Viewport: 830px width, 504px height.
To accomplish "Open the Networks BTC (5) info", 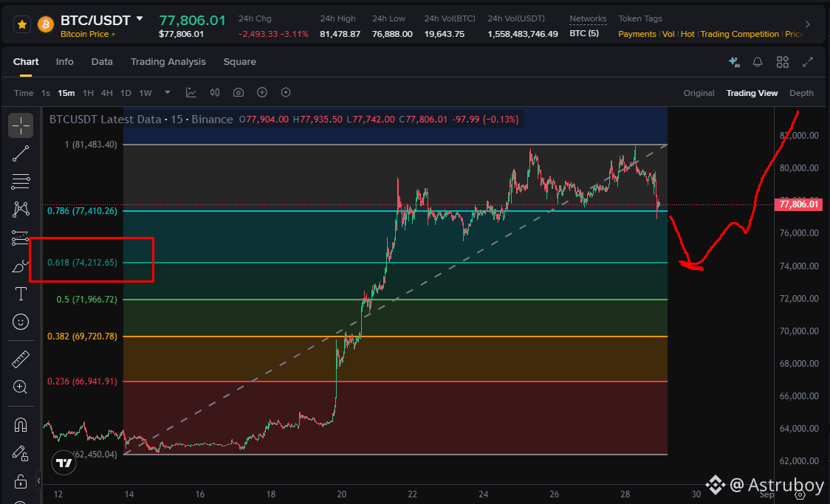I will click(x=584, y=33).
